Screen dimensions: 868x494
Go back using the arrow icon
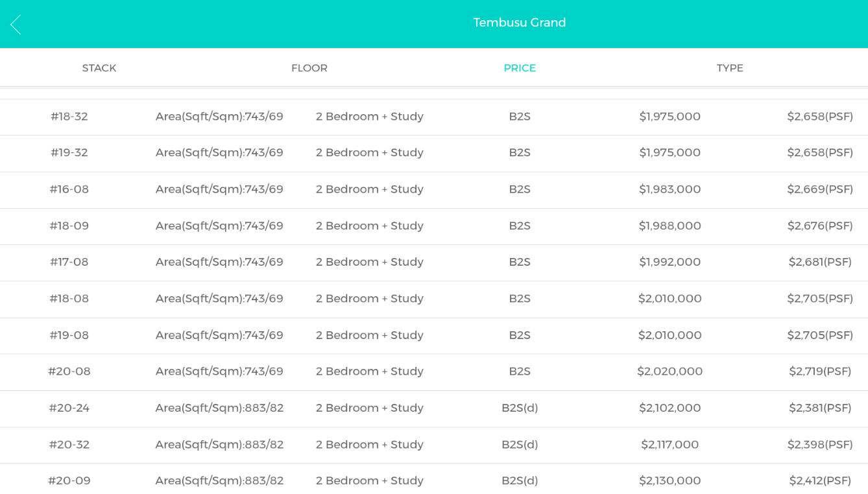coord(16,25)
